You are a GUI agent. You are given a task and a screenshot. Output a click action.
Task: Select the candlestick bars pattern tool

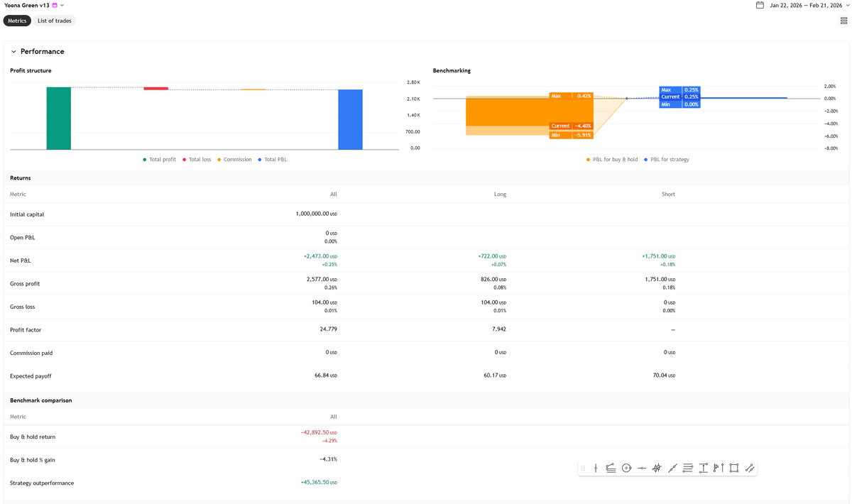(657, 468)
